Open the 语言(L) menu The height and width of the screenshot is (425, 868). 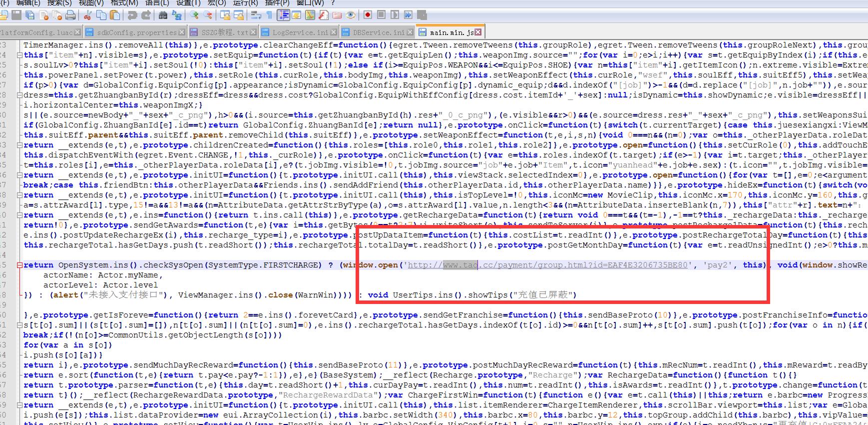tap(156, 3)
